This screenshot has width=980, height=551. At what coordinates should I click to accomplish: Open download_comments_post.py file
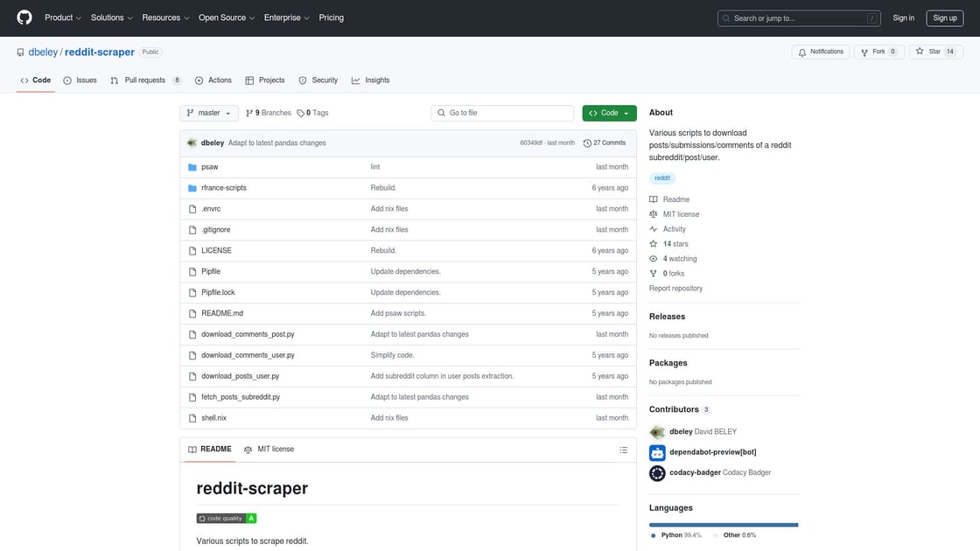coord(248,334)
